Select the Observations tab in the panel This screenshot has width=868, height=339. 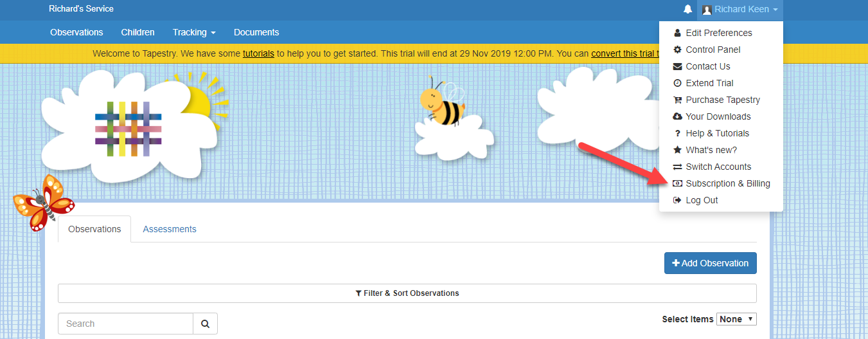click(x=94, y=229)
